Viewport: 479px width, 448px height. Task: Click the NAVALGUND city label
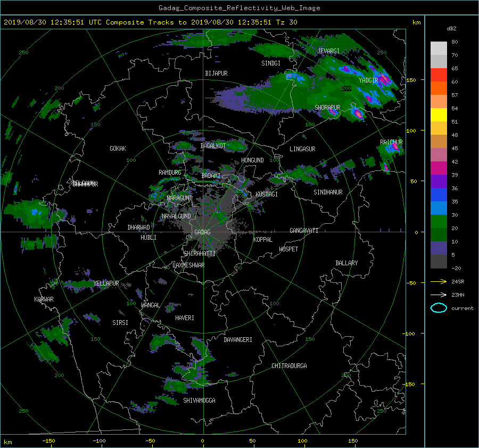point(176,216)
